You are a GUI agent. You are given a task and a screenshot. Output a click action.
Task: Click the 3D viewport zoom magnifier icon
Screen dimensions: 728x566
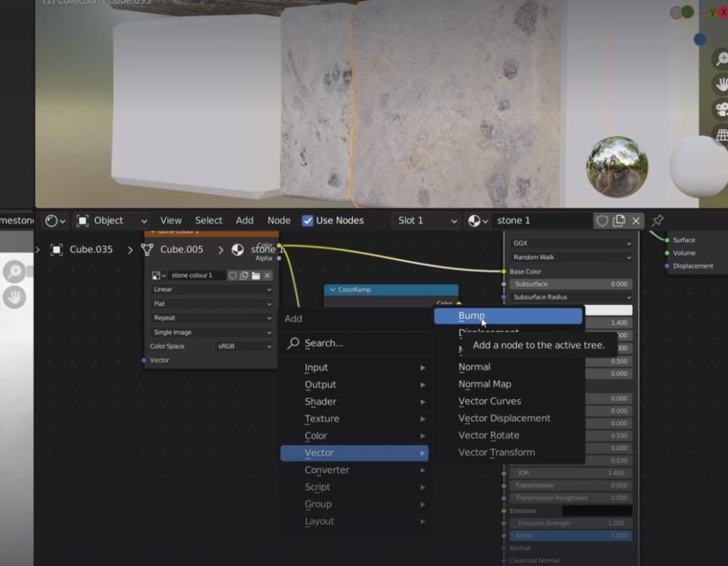point(721,59)
